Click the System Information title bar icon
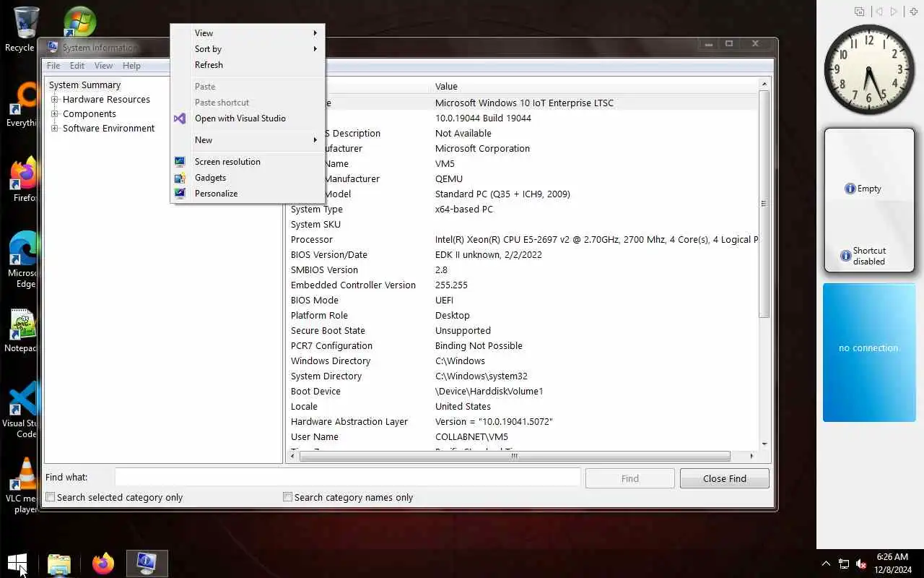Image resolution: width=924 pixels, height=578 pixels. [53, 48]
